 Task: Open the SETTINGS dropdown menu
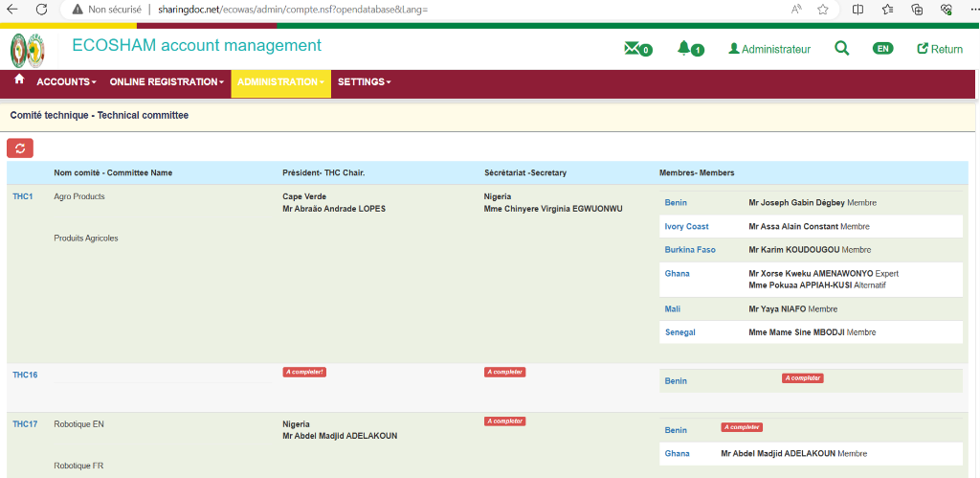pyautogui.click(x=364, y=82)
